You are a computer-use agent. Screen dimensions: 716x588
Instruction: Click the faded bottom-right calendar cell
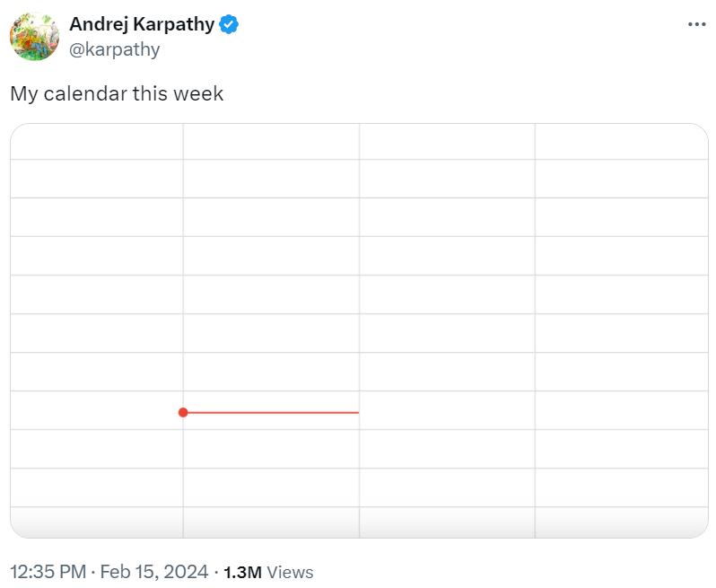(622, 522)
